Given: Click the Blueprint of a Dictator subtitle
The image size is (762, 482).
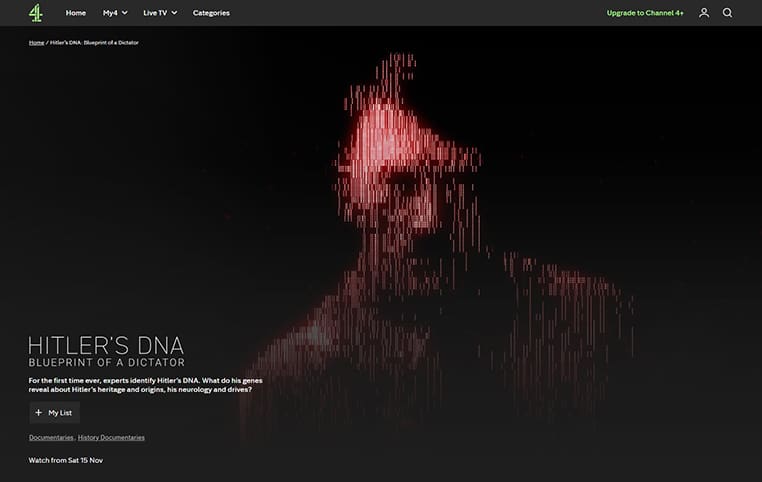Looking at the screenshot, I should (106, 362).
